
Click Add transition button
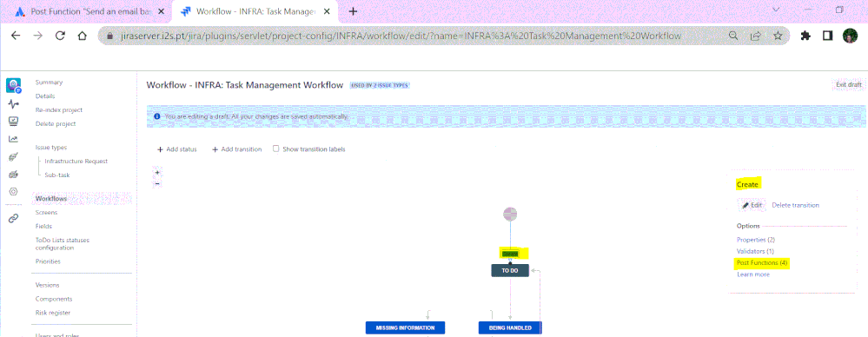click(237, 149)
